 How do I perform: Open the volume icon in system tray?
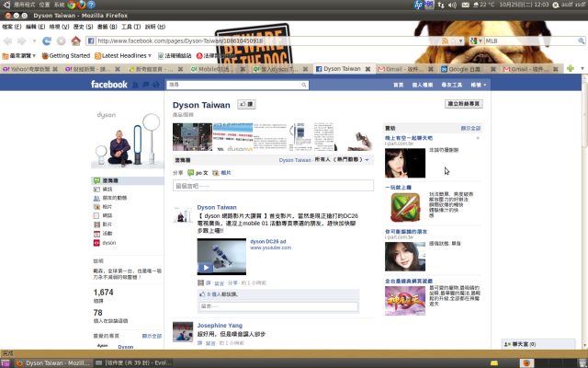coord(452,5)
